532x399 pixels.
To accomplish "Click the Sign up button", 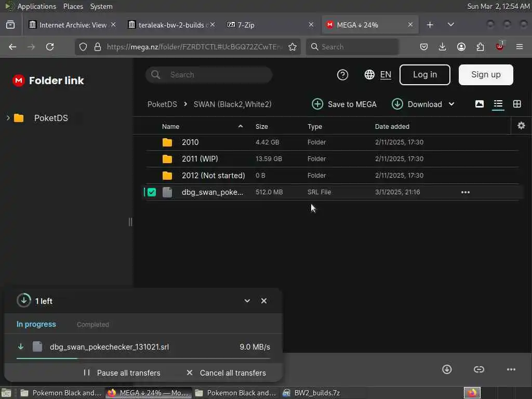I will (x=486, y=75).
